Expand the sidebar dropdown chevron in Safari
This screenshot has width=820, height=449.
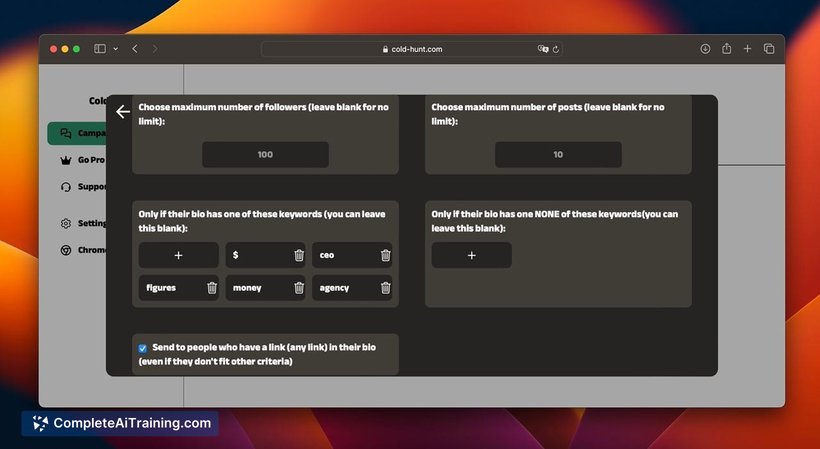(x=116, y=49)
